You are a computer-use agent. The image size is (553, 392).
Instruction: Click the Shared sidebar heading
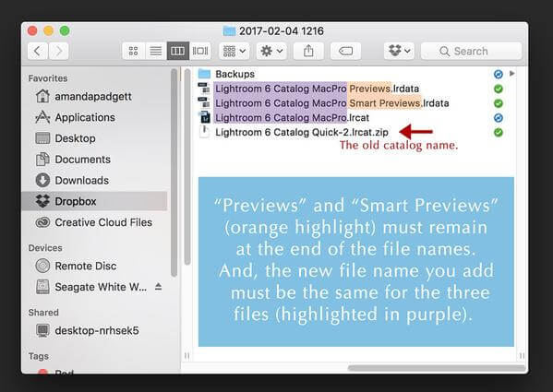(43, 313)
